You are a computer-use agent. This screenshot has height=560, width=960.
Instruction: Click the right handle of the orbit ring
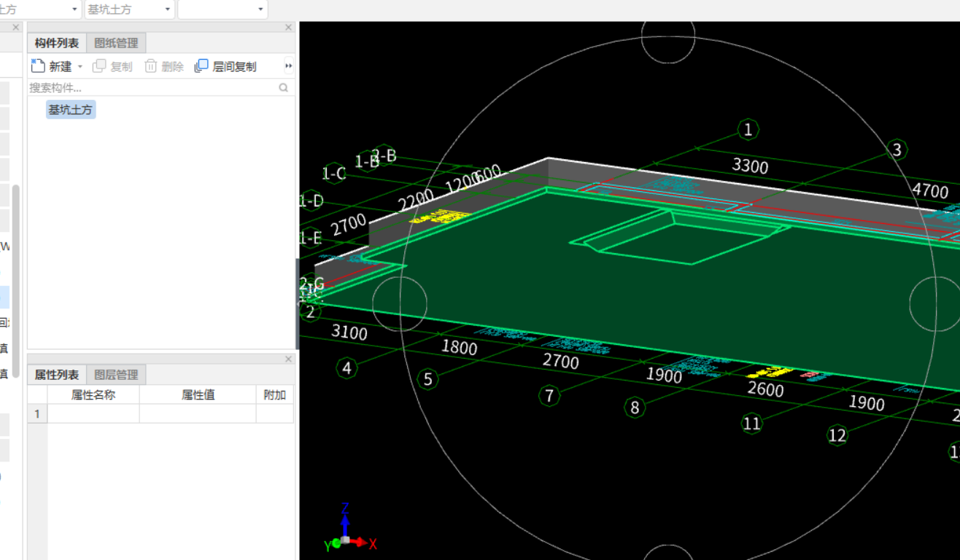(936, 303)
